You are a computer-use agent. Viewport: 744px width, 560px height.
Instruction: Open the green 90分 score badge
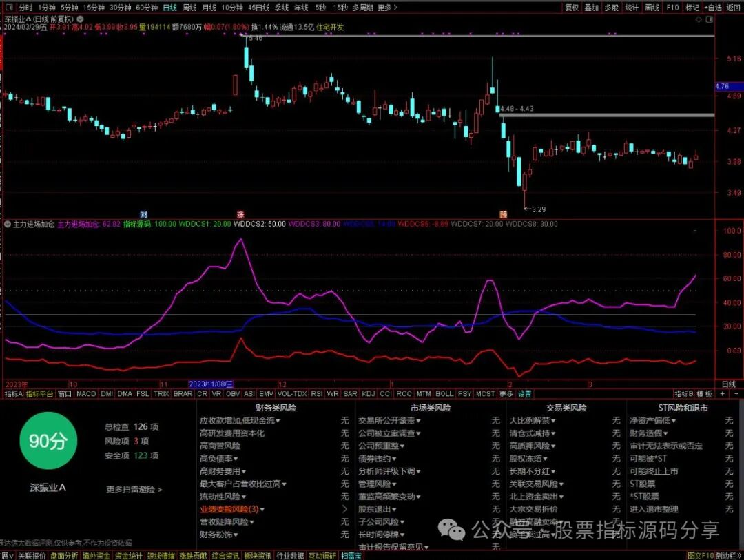tap(48, 441)
